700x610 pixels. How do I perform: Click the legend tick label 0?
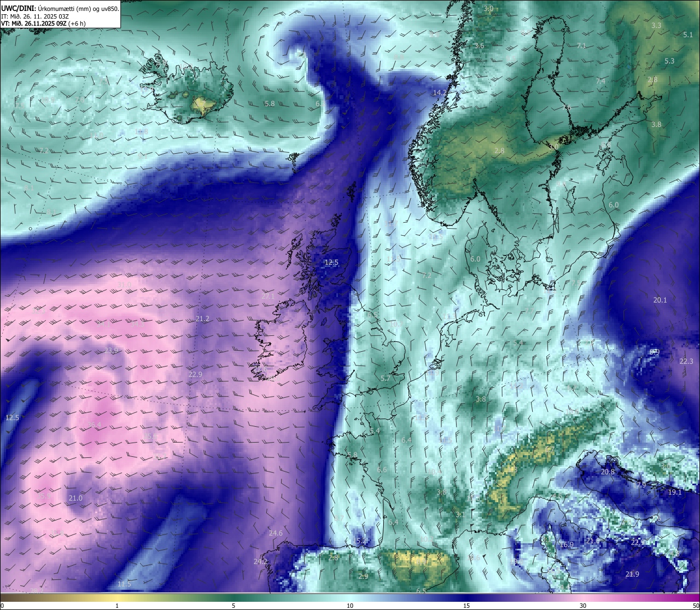point(2,606)
